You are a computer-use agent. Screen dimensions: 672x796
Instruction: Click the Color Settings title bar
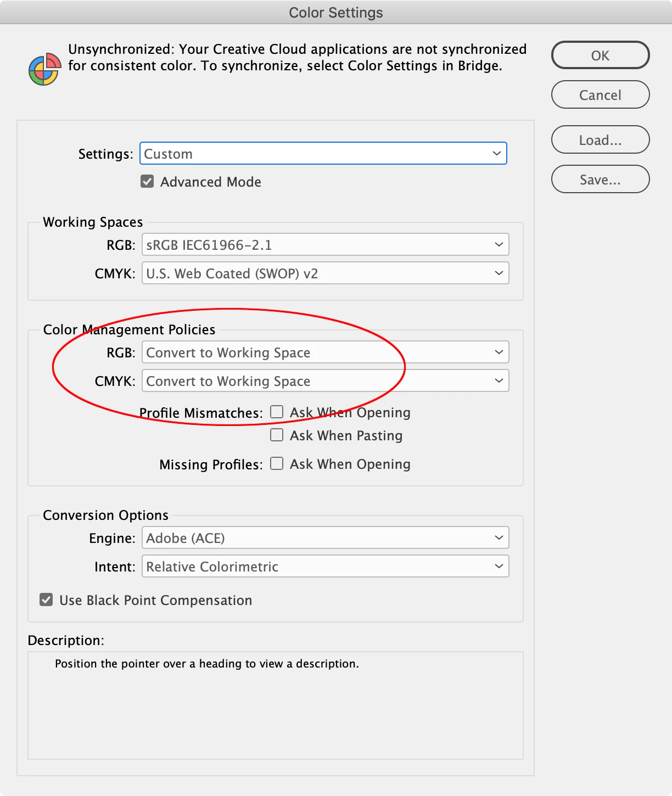336,12
